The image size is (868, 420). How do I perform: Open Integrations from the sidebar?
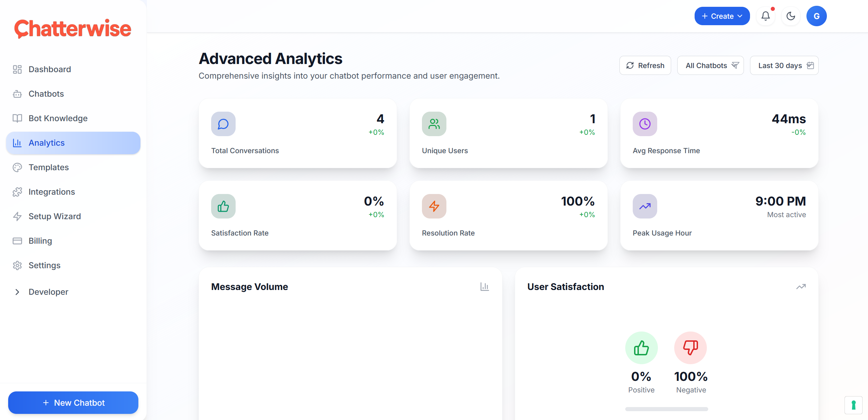click(52, 192)
